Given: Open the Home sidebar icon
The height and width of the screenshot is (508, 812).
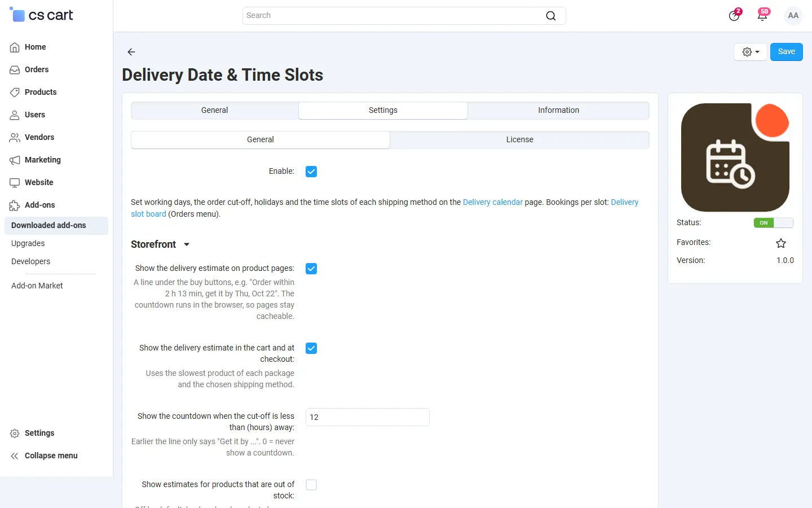Looking at the screenshot, I should [x=15, y=47].
